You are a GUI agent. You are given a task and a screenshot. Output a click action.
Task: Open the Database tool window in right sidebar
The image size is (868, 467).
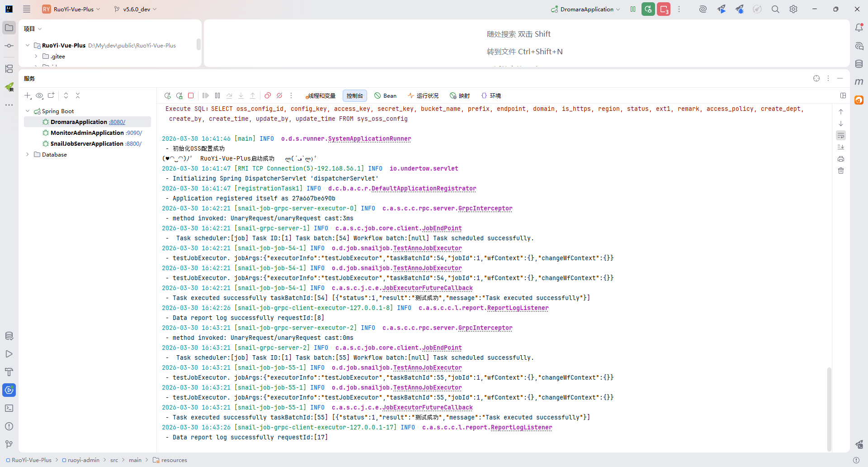pos(859,64)
